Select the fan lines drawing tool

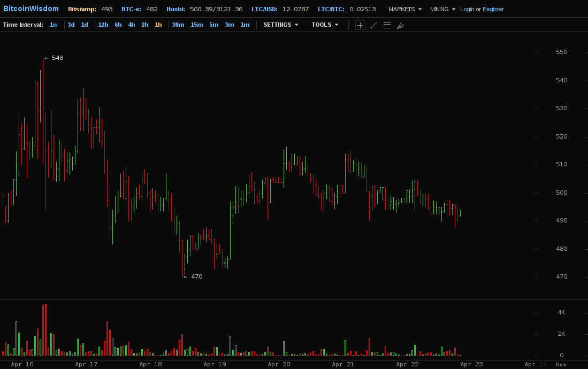400,25
